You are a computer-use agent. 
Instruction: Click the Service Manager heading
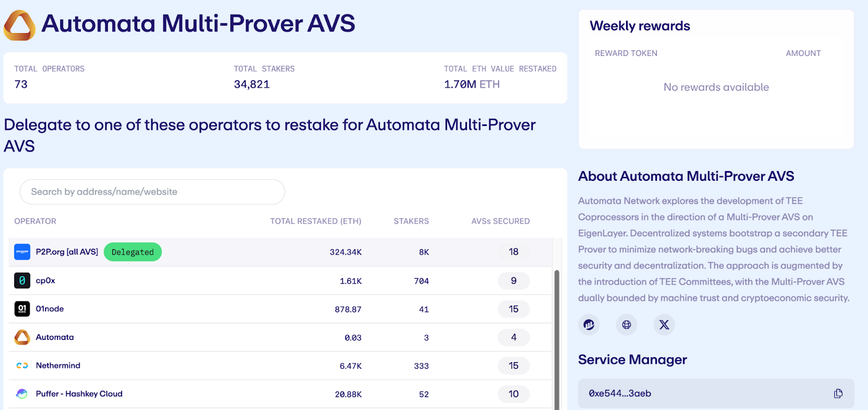tap(633, 359)
